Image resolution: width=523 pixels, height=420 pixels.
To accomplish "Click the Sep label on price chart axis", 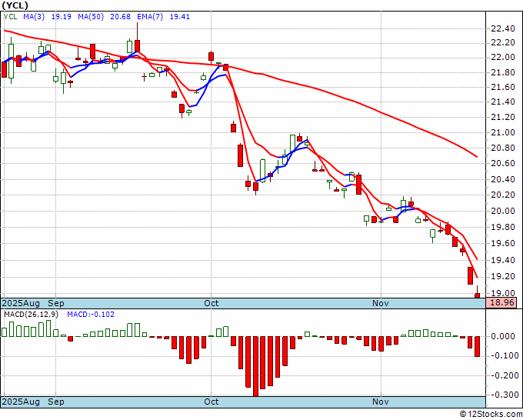I will pyautogui.click(x=55, y=303).
